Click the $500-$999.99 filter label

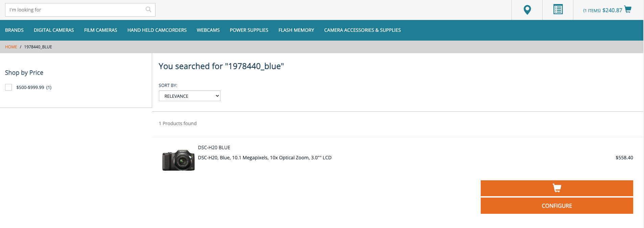[x=34, y=87]
